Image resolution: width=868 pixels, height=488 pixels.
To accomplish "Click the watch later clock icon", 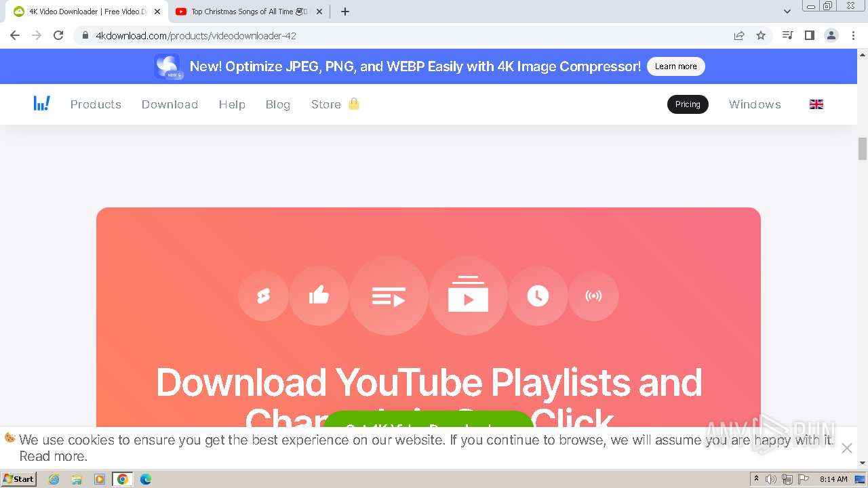I will (x=538, y=296).
